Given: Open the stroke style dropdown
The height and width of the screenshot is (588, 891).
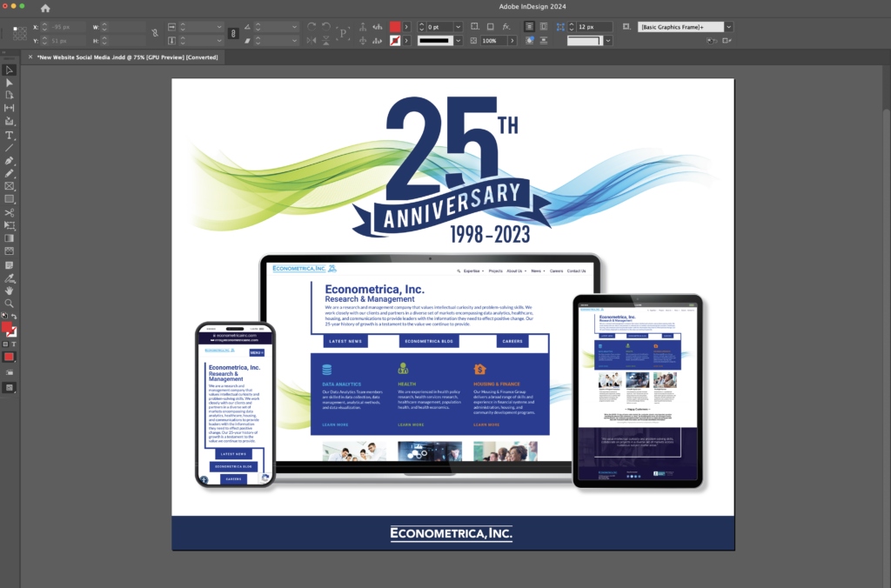Looking at the screenshot, I should click(x=459, y=40).
